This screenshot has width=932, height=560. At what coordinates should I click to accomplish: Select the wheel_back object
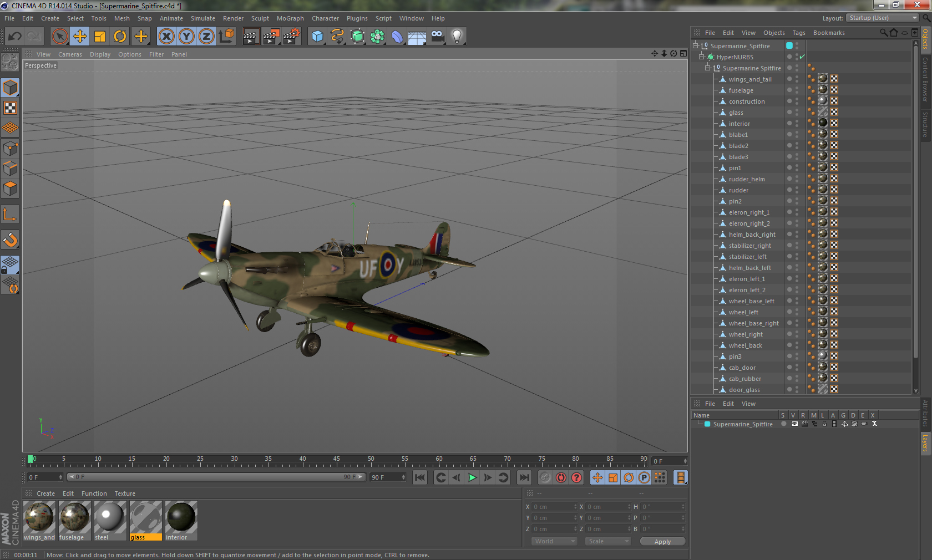746,345
